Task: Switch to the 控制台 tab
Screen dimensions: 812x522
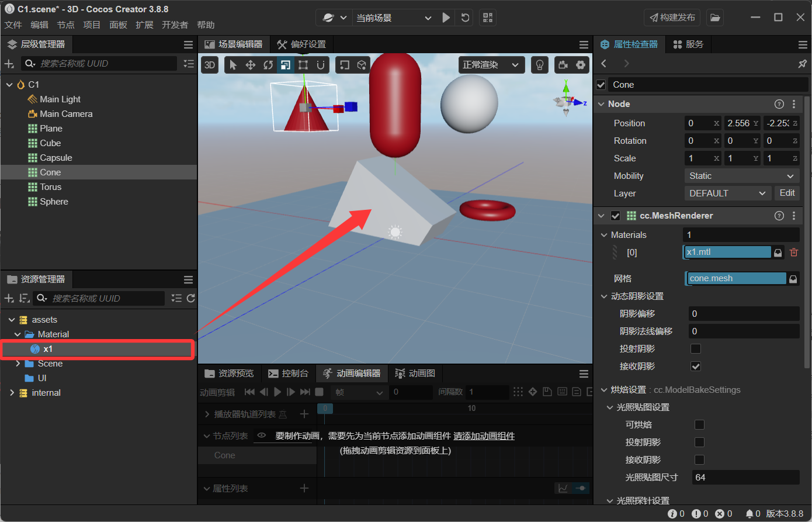Action: 288,374
